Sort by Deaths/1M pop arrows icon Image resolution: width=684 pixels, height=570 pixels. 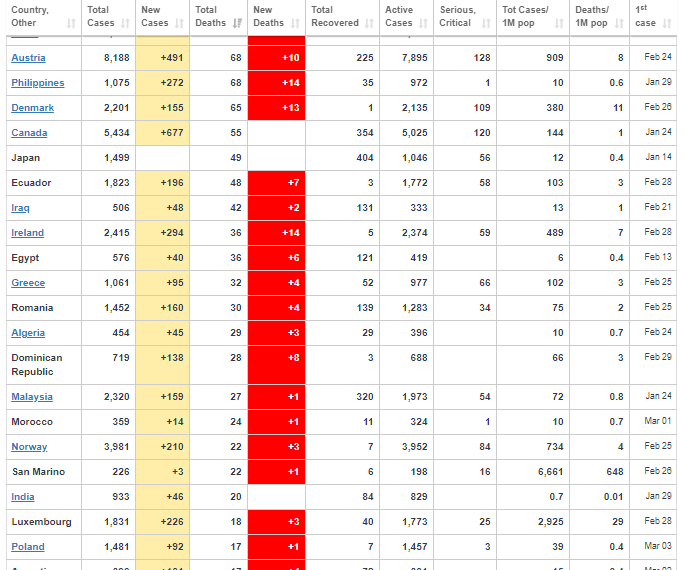[x=619, y=23]
